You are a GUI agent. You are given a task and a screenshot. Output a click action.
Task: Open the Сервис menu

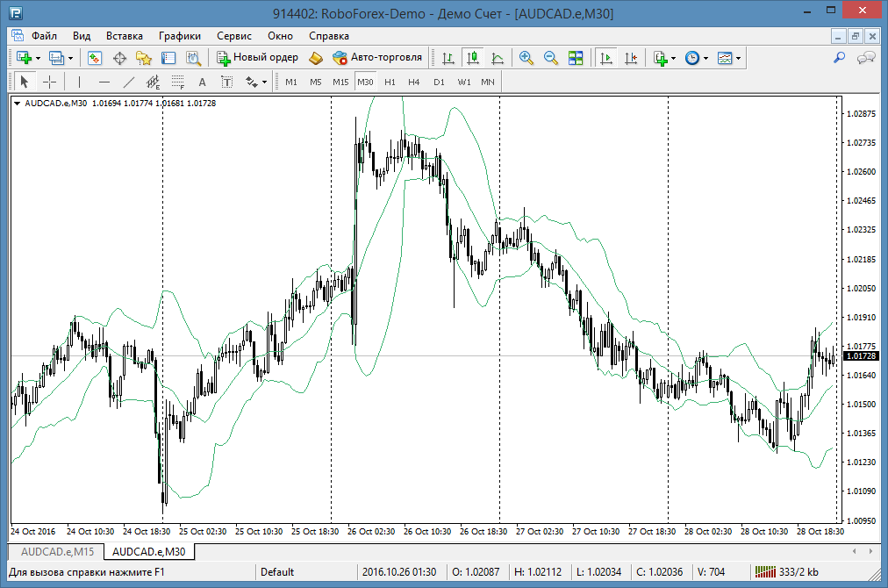coord(234,36)
